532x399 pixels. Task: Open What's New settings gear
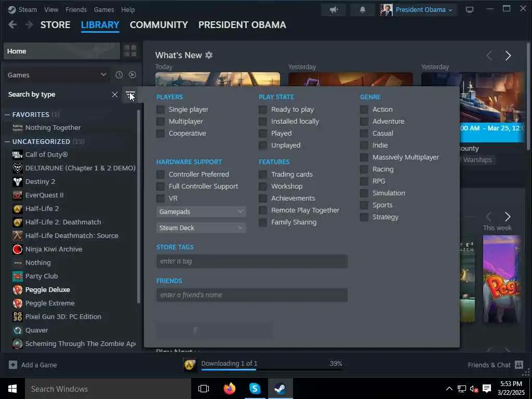click(x=209, y=55)
